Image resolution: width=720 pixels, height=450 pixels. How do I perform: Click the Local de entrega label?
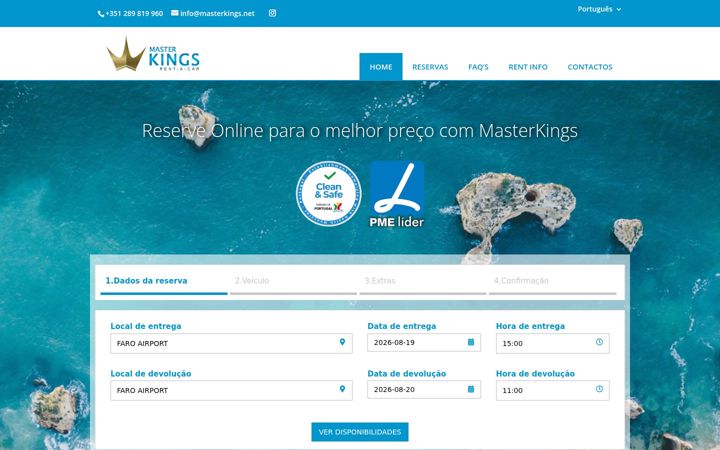[146, 326]
